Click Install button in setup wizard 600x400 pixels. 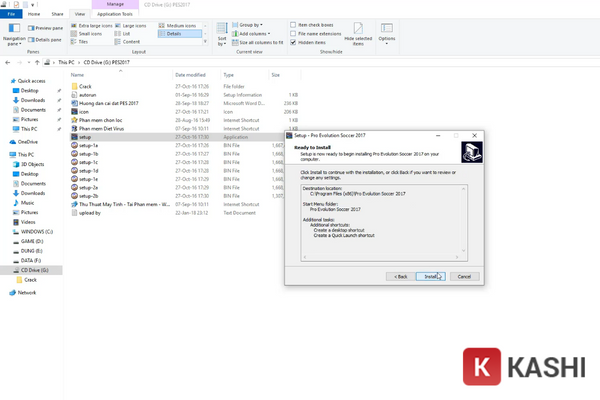pyautogui.click(x=429, y=275)
